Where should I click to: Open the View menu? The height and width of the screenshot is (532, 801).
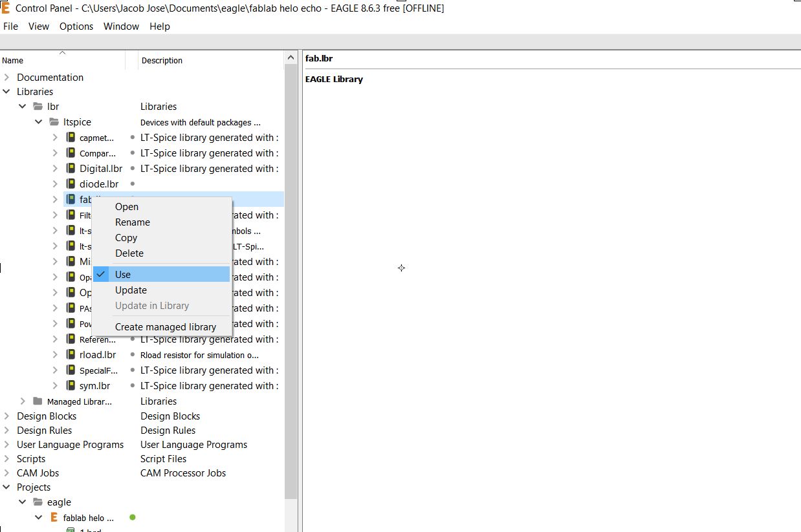pyautogui.click(x=39, y=27)
